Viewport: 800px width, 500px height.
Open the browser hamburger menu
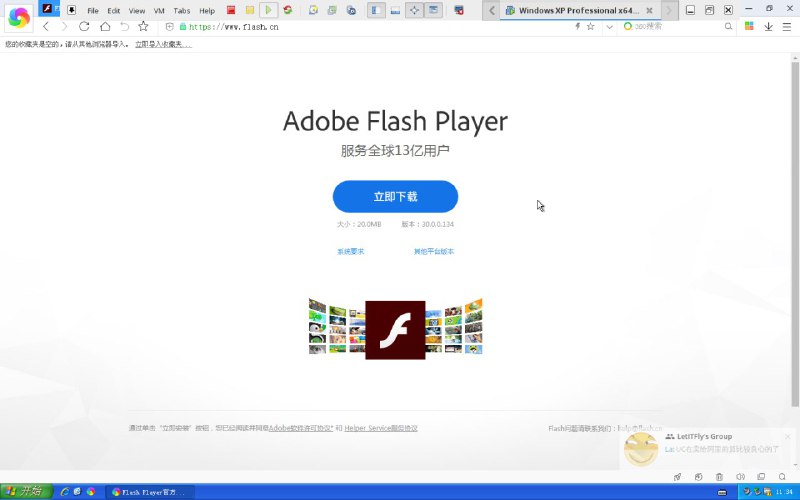[x=787, y=27]
